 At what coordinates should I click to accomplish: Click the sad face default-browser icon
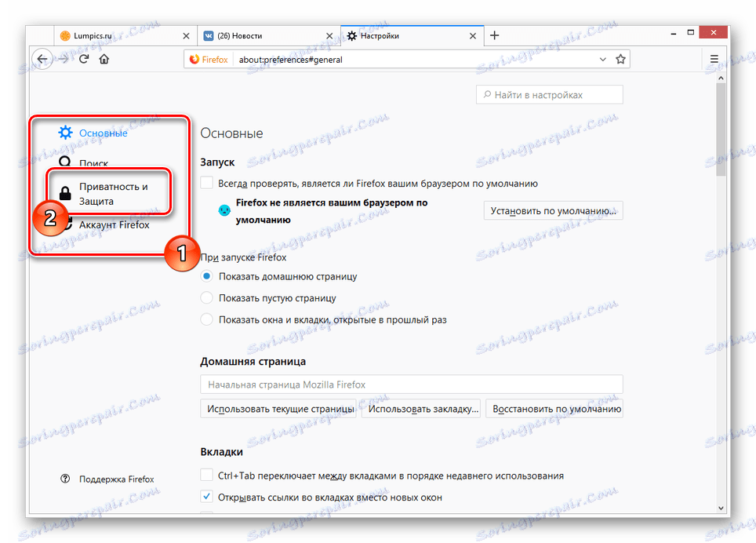click(224, 210)
